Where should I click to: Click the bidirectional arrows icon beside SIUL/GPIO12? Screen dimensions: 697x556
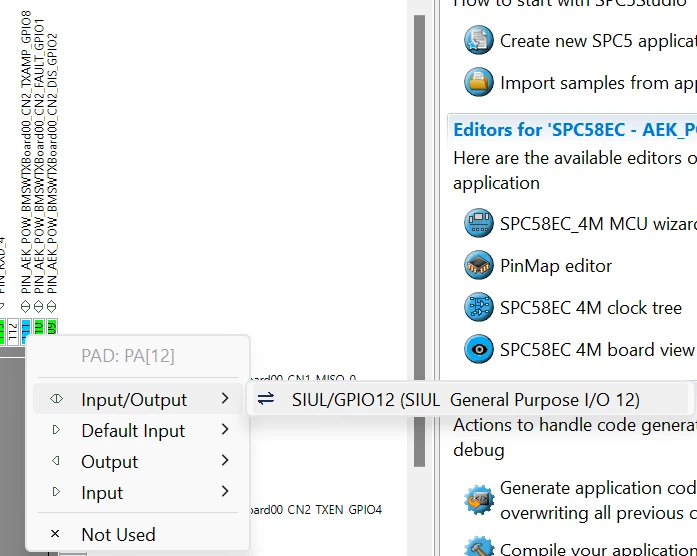point(266,399)
